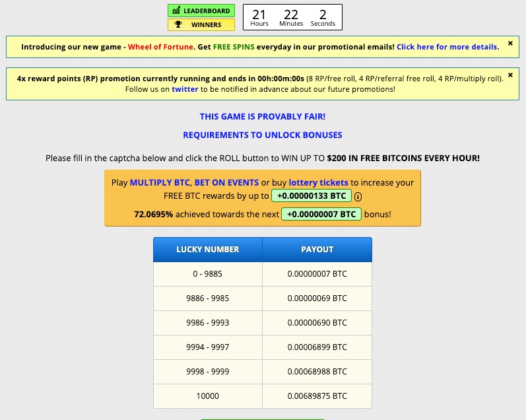Screen dimensions: 526x420
Task: Follow the twitter link in the promotion notice
Action: pyautogui.click(x=185, y=89)
